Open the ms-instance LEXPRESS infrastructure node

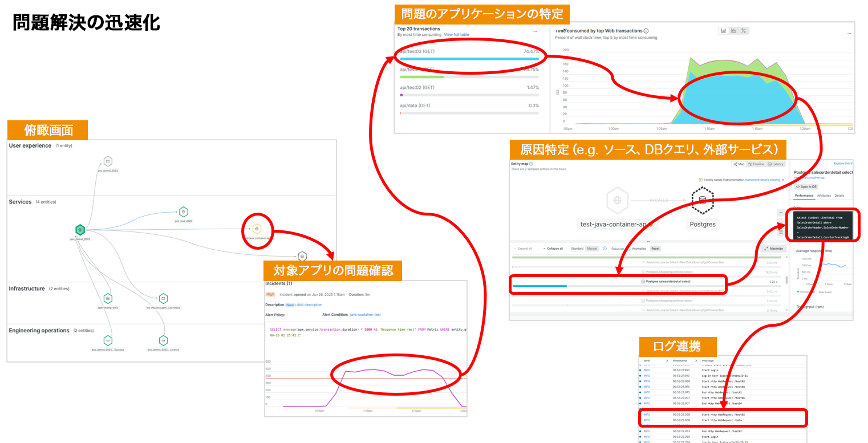point(163,298)
